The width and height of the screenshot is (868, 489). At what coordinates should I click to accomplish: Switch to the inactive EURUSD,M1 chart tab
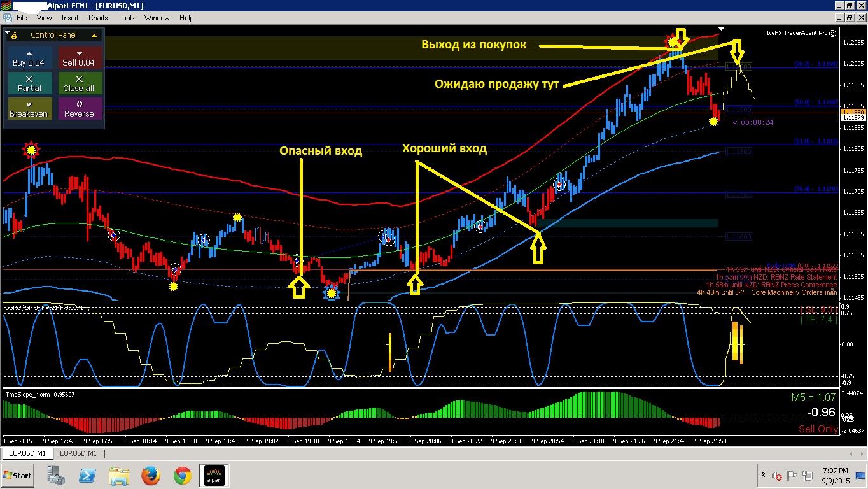coord(78,453)
